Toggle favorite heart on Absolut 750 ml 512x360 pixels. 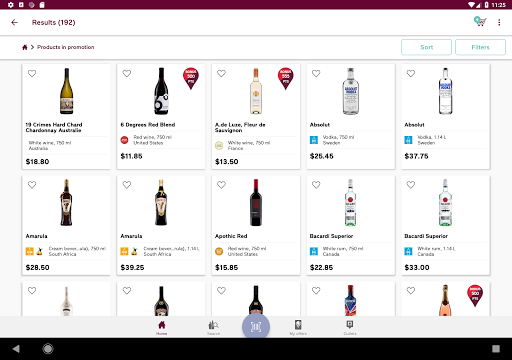click(316, 73)
